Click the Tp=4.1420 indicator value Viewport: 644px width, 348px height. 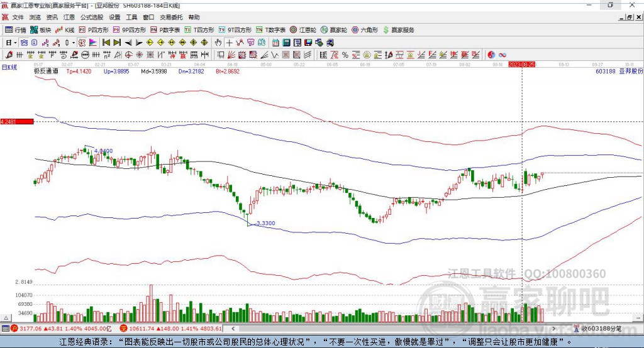[x=79, y=72]
